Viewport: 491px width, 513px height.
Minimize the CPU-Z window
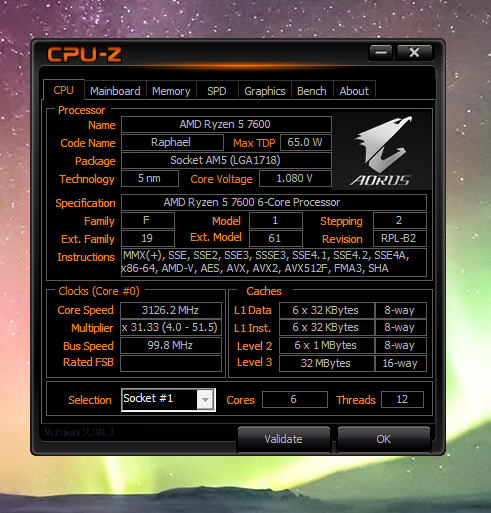coord(380,52)
